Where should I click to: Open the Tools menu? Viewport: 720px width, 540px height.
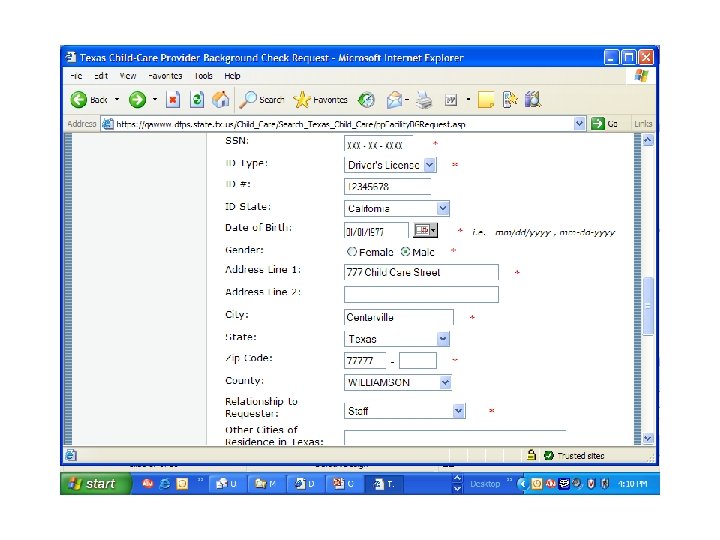203,76
